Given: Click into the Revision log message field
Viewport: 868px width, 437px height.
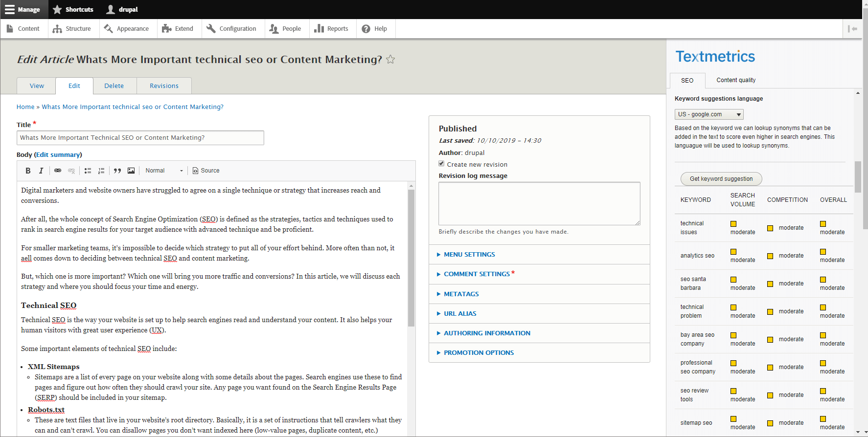Looking at the screenshot, I should (539, 203).
